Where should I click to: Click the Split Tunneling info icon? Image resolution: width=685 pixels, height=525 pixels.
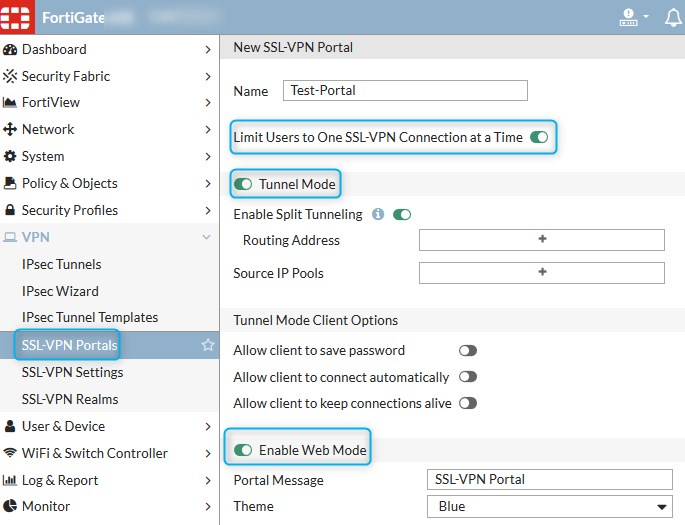[x=378, y=214]
